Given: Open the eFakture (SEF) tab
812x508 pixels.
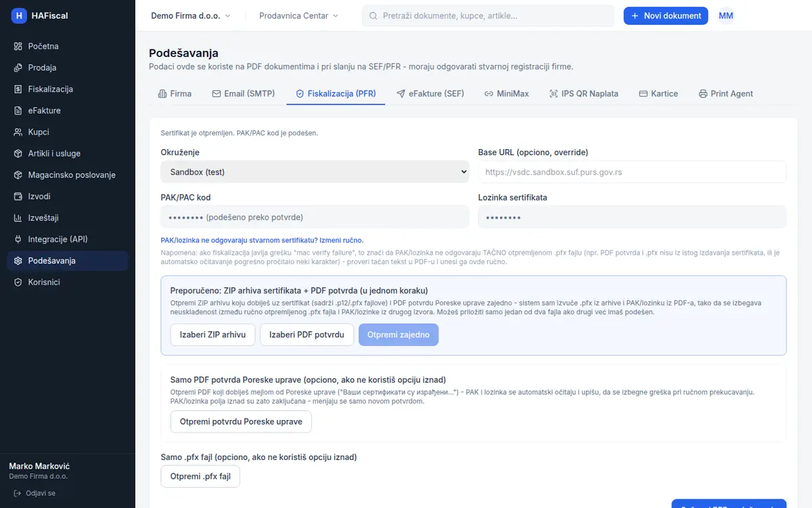Looking at the screenshot, I should coord(430,93).
